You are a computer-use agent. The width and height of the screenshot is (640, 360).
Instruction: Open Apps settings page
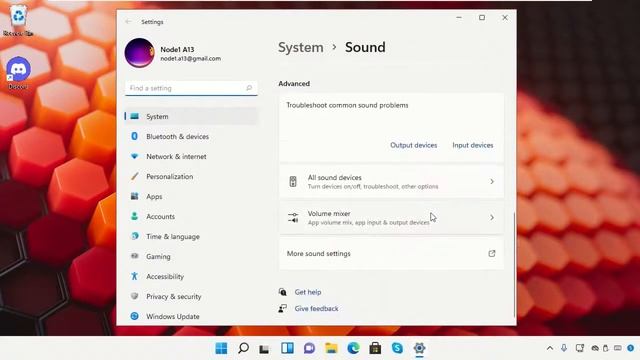(x=191, y=196)
